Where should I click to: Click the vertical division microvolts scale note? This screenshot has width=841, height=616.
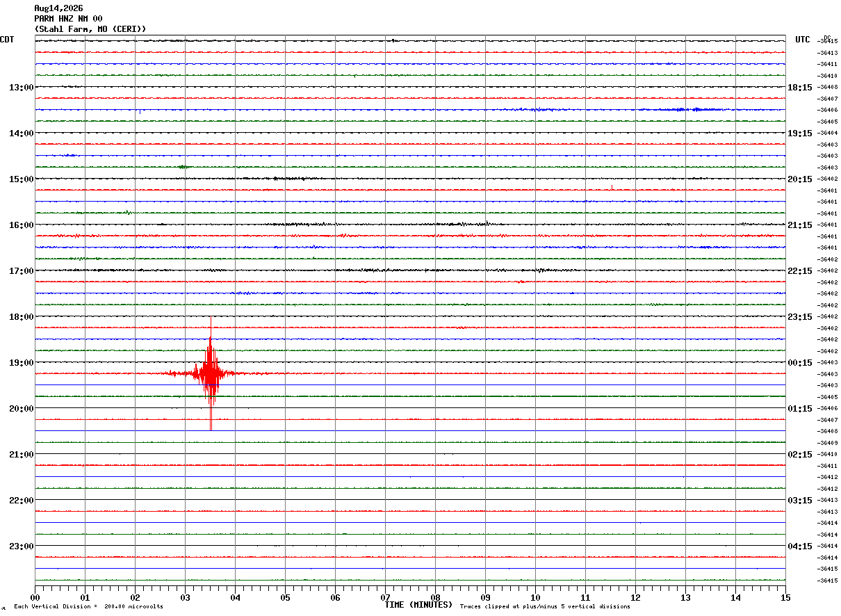(x=88, y=607)
